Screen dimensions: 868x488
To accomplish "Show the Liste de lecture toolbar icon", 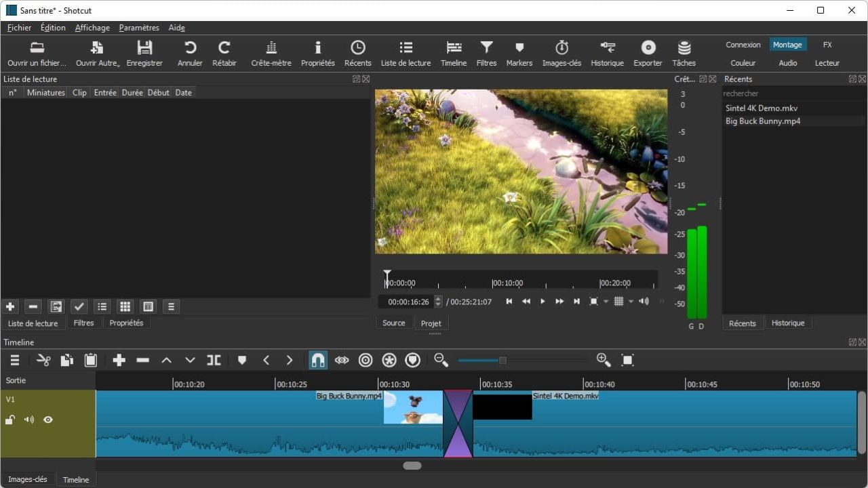I will pos(406,47).
